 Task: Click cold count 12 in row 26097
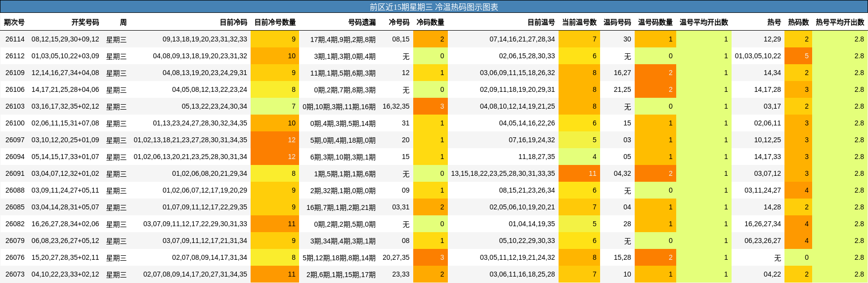[275, 140]
